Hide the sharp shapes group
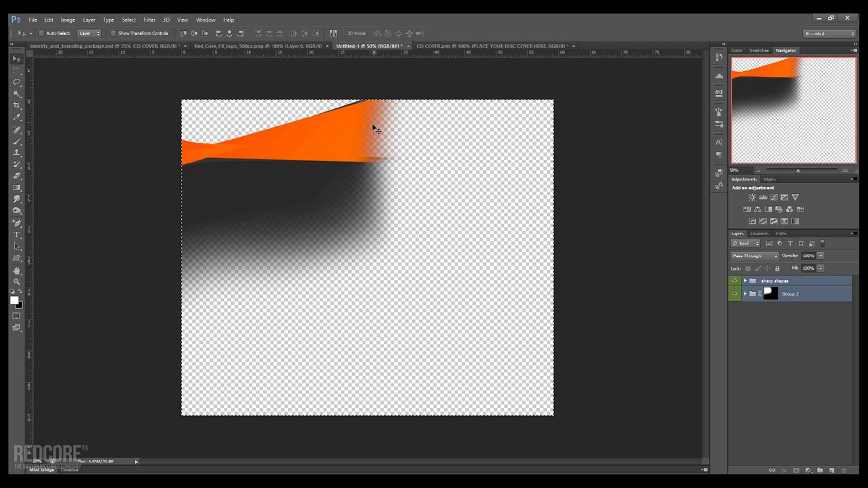The image size is (868, 488). (735, 281)
